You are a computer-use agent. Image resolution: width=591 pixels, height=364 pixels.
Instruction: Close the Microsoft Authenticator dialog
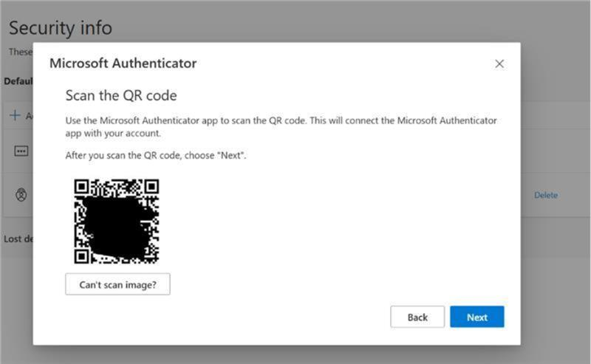[x=499, y=63]
